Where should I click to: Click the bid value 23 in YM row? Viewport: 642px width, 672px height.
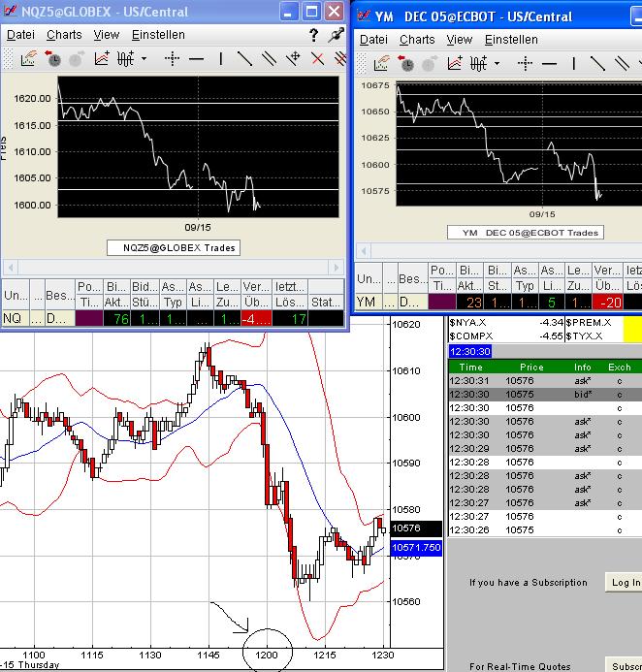pos(470,303)
